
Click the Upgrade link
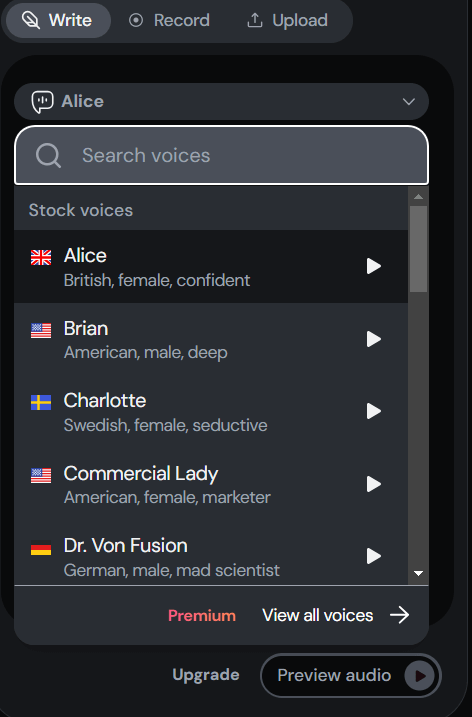point(206,675)
